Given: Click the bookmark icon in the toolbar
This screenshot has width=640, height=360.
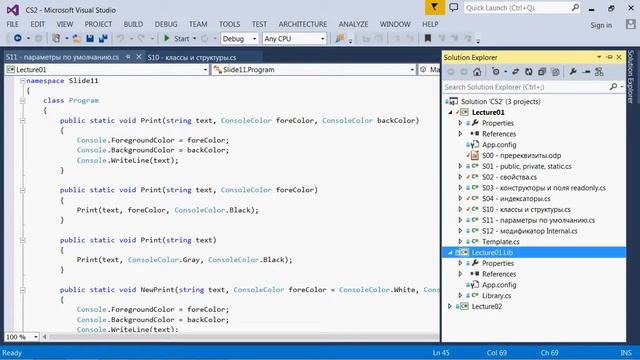Looking at the screenshot, I should 427,38.
